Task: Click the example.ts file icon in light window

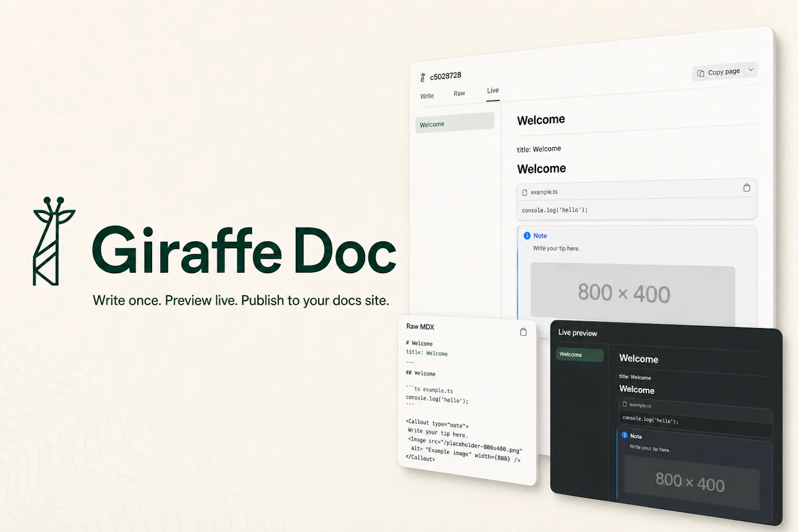Action: point(525,192)
